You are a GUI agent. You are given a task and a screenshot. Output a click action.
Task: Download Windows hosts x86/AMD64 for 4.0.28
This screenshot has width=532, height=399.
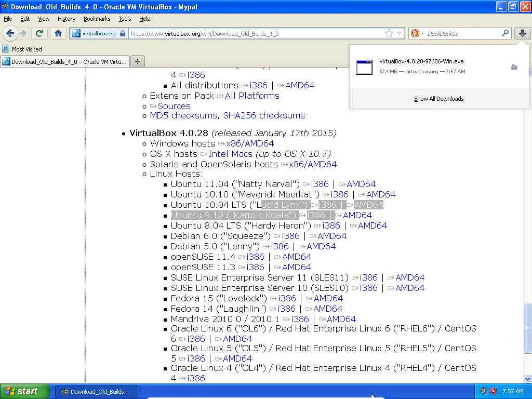[250, 143]
